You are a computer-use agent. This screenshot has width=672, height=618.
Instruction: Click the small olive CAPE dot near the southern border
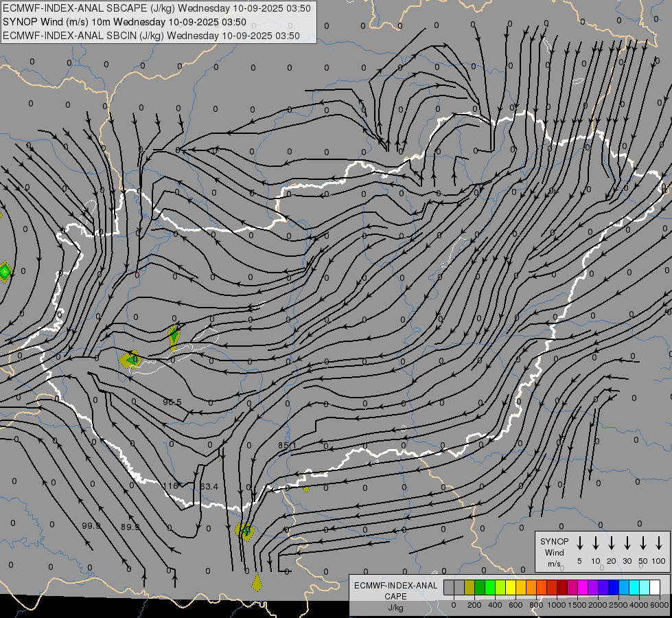[x=306, y=489]
